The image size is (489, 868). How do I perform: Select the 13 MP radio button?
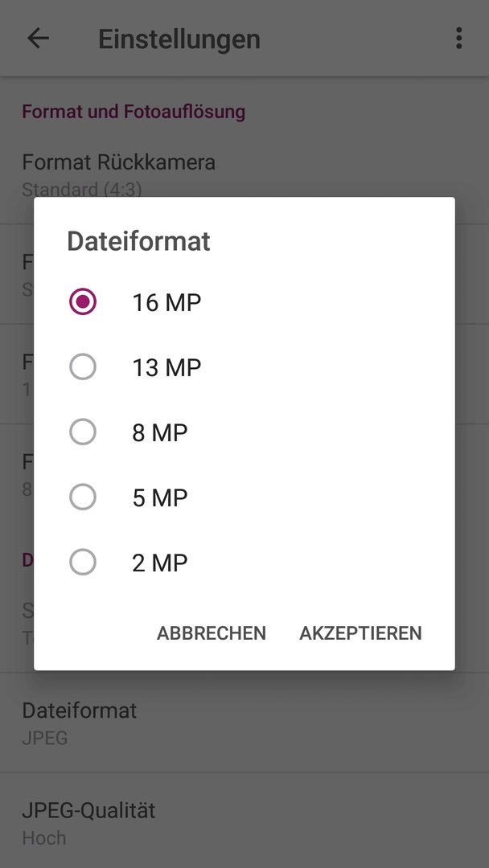click(x=83, y=367)
